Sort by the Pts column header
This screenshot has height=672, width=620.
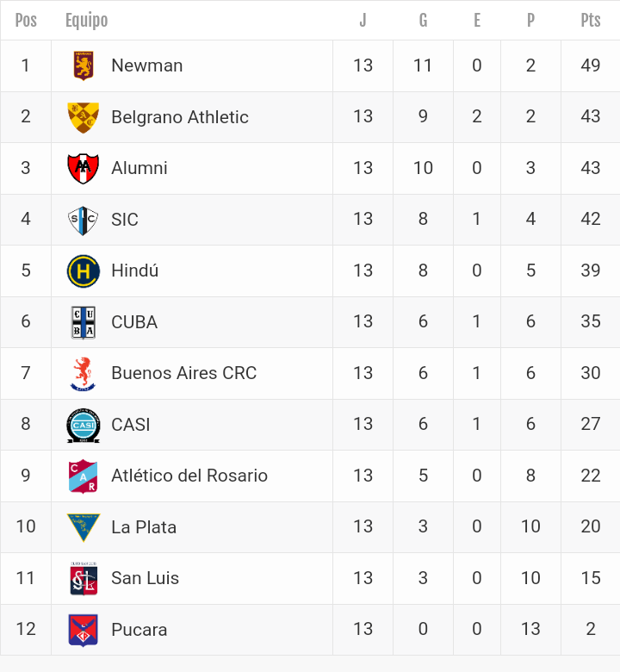pyautogui.click(x=590, y=20)
